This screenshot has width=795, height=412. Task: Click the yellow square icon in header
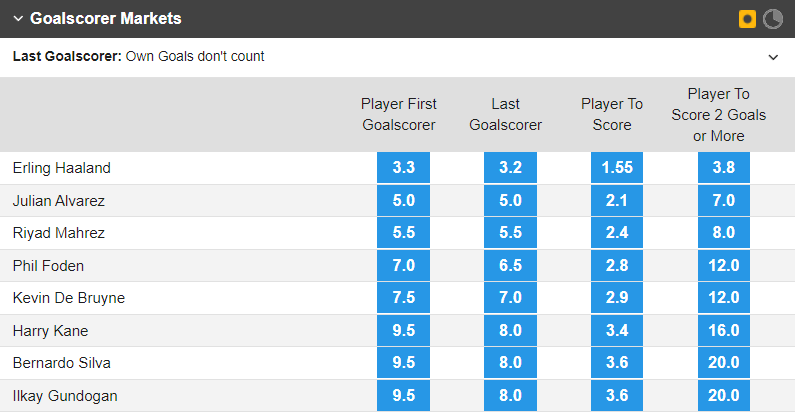(x=747, y=19)
